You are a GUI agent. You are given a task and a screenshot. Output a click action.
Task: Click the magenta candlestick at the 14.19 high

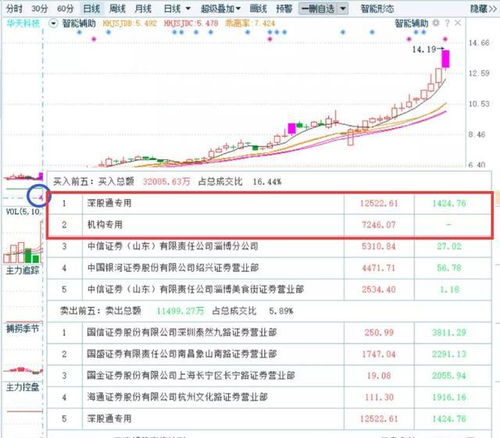[x=446, y=59]
